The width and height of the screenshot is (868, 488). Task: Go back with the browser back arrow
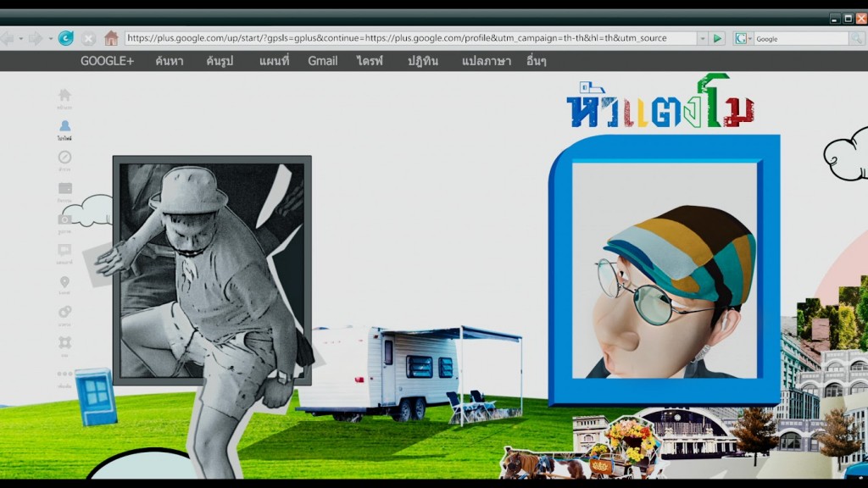click(x=7, y=38)
